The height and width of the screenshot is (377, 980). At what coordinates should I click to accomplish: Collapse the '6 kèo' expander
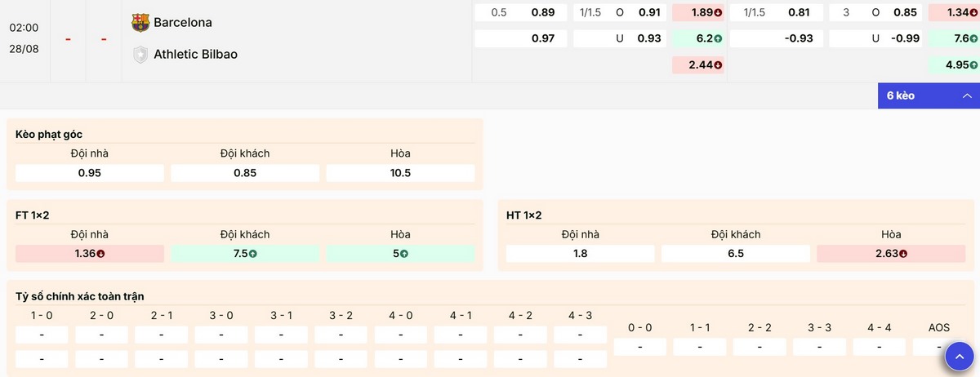tap(929, 95)
